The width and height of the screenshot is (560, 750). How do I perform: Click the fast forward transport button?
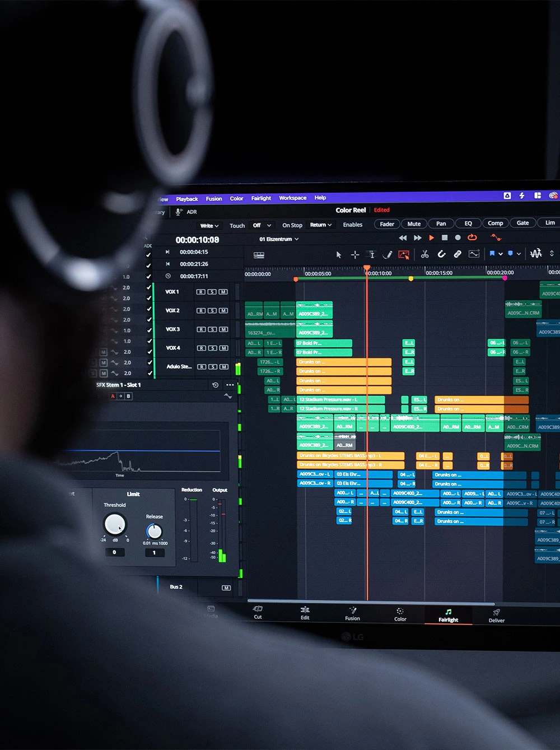point(418,238)
